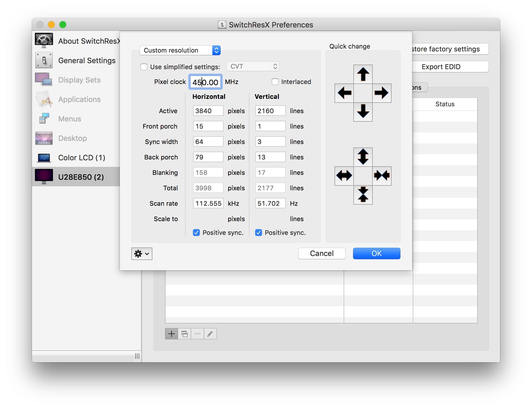Viewport: 532px width, 408px height.
Task: Toggle vertical Positive sync checkbox
Action: (x=259, y=233)
